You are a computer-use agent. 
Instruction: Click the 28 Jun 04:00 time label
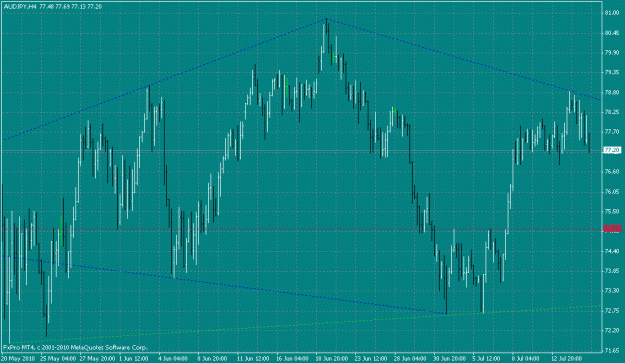[411, 358]
